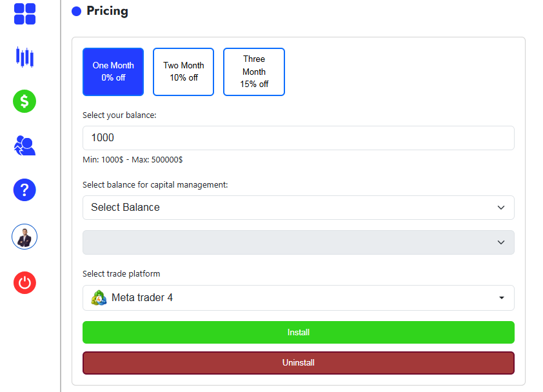Click the candlestick chart sidebar icon
The image size is (543, 392).
point(25,57)
